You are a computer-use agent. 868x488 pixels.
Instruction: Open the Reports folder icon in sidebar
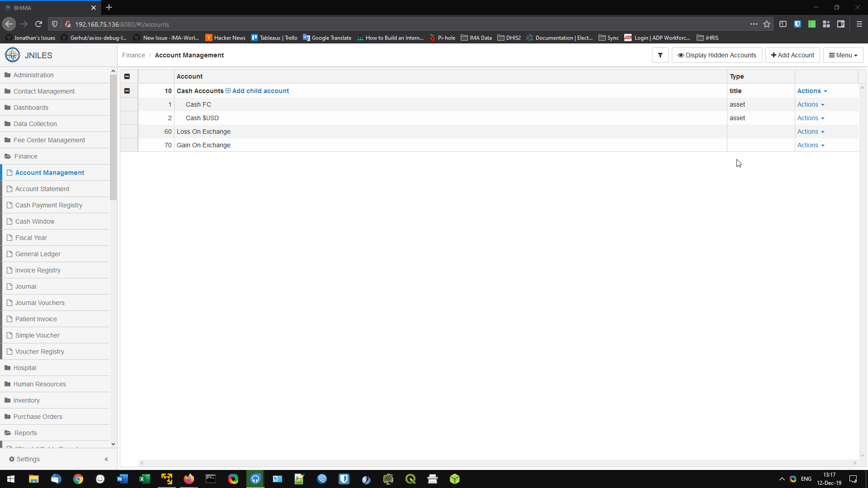(8, 432)
